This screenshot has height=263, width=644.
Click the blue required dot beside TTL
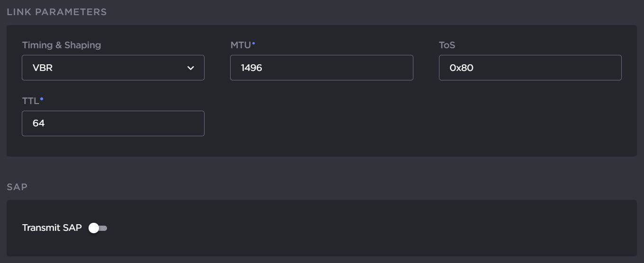click(42, 99)
